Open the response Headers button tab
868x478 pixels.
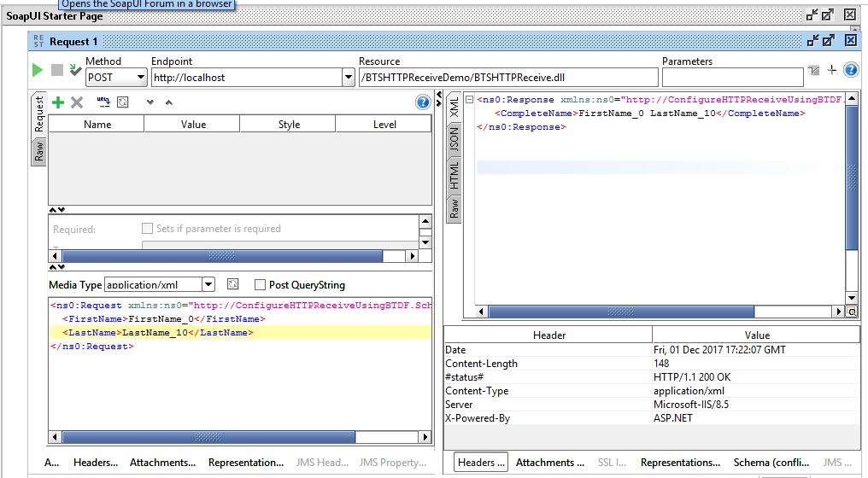[481, 463]
